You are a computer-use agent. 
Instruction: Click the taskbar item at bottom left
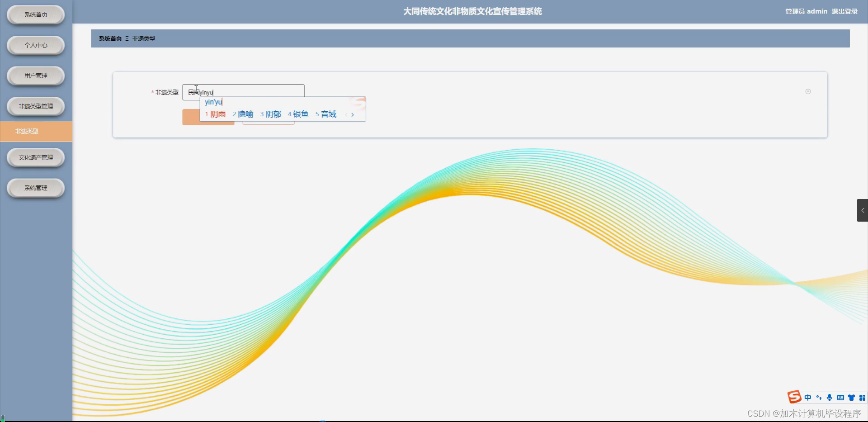click(3, 418)
